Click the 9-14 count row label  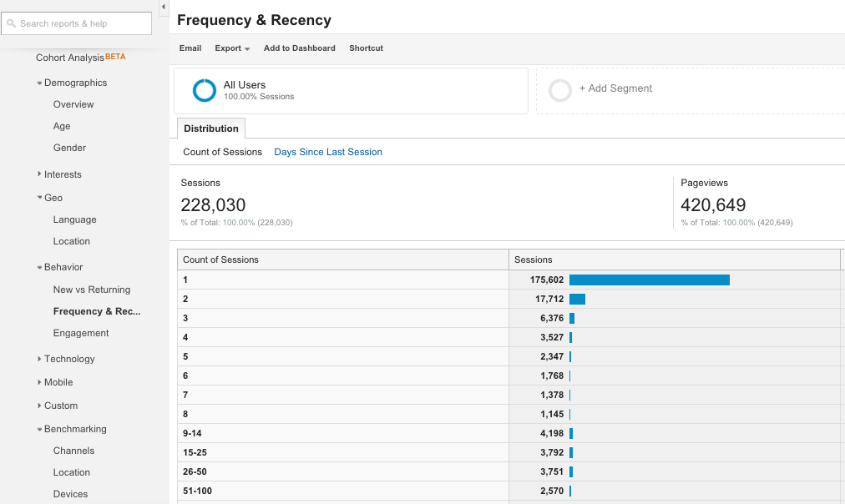tap(192, 433)
